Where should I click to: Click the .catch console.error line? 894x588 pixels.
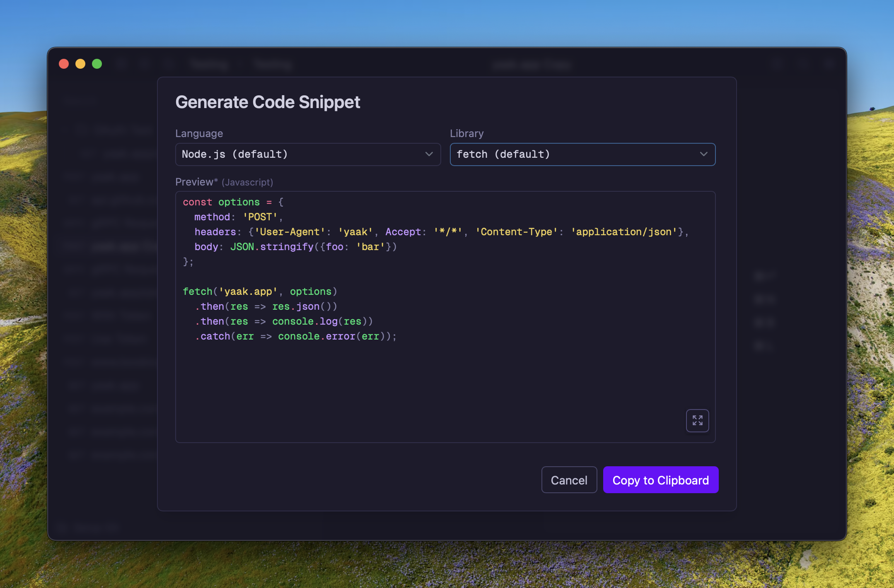click(295, 336)
